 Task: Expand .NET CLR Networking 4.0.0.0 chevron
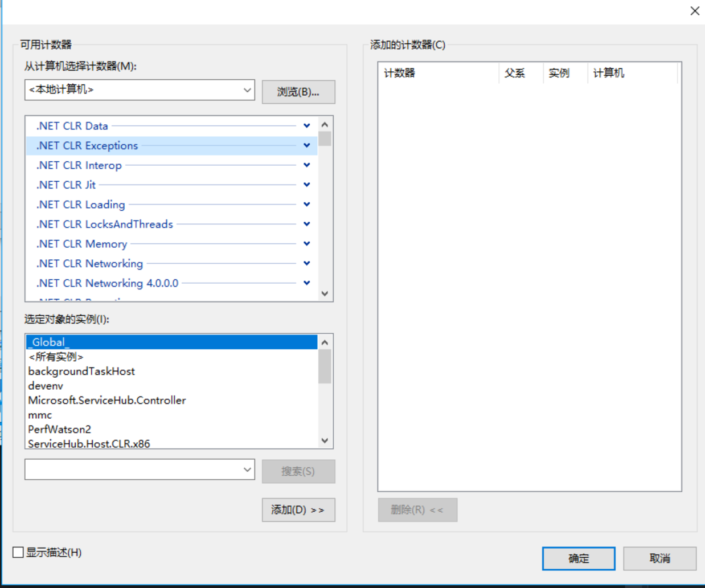pos(306,283)
